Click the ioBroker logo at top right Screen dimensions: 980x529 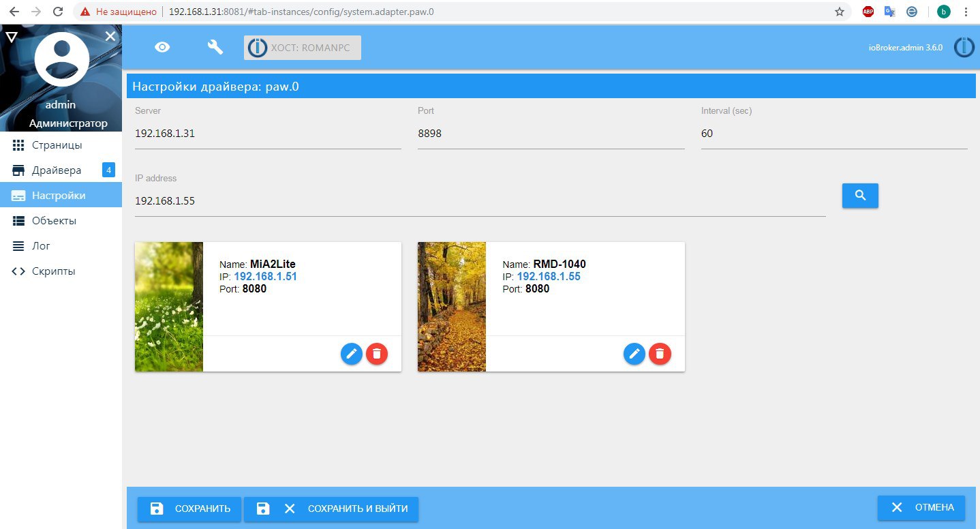[964, 47]
